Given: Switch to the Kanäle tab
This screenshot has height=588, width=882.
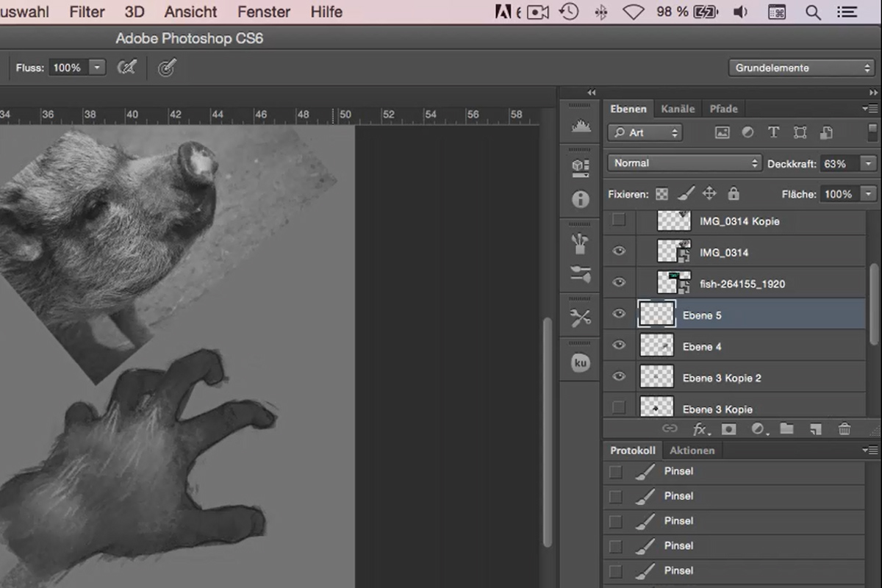Looking at the screenshot, I should point(678,109).
